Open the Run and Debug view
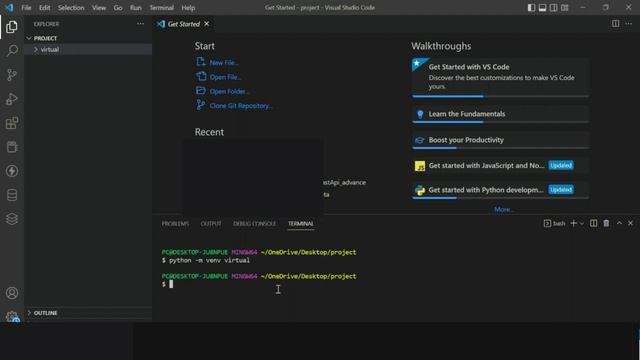Screen dimensions: 640x360 tap(12, 99)
